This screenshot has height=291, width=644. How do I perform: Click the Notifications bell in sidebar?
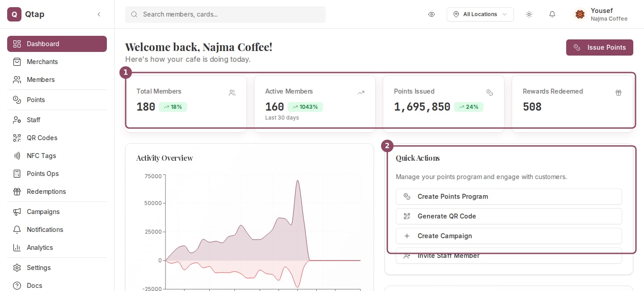17,230
